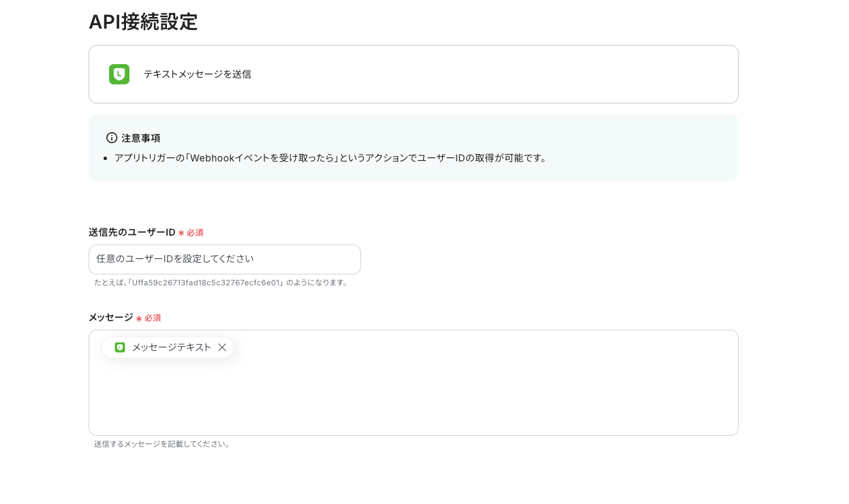Screen dimensions: 849x504
Task: Remove the メッセージテキスト variable with the X
Action: (222, 347)
